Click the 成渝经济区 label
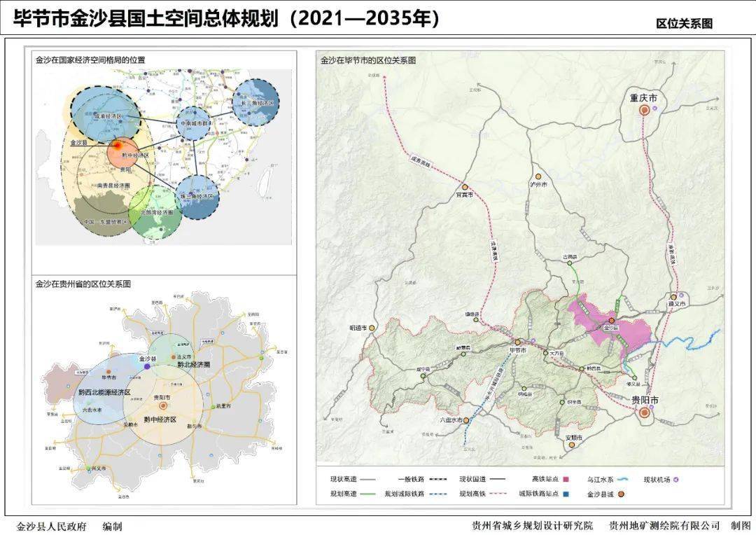 click(108, 116)
